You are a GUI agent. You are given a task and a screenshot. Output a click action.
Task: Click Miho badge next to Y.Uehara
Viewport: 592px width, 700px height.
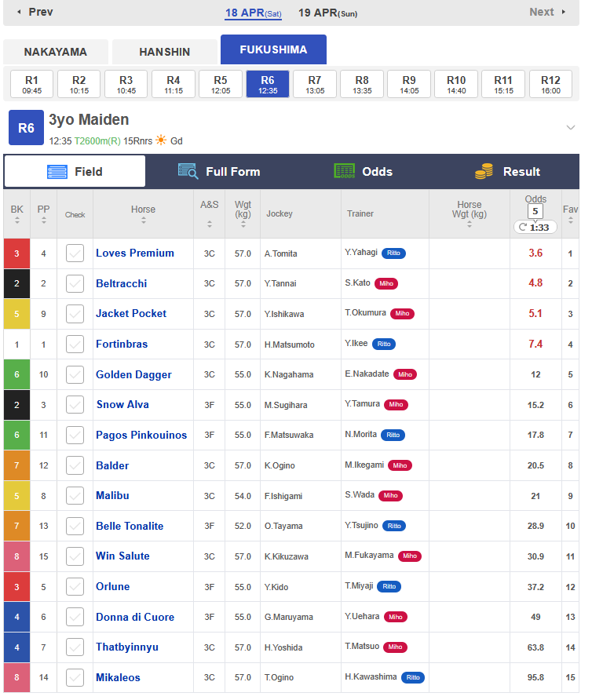coord(396,617)
